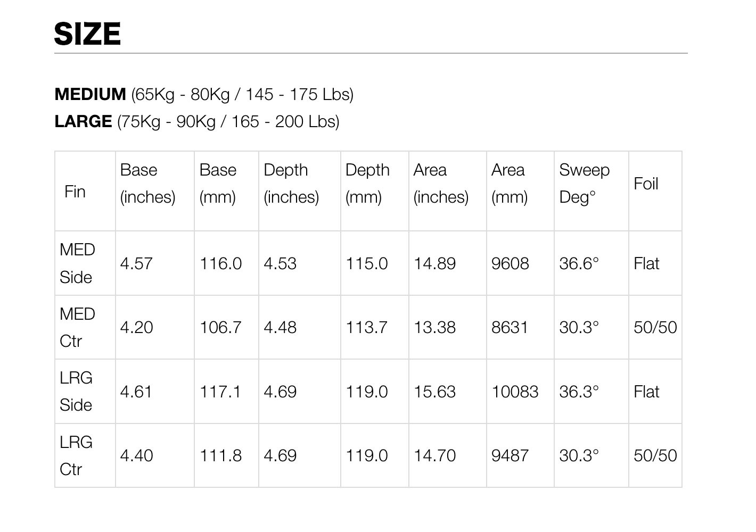Click the 9487 area mm cell
Viewport: 756px width, 532px height.
[x=510, y=456]
